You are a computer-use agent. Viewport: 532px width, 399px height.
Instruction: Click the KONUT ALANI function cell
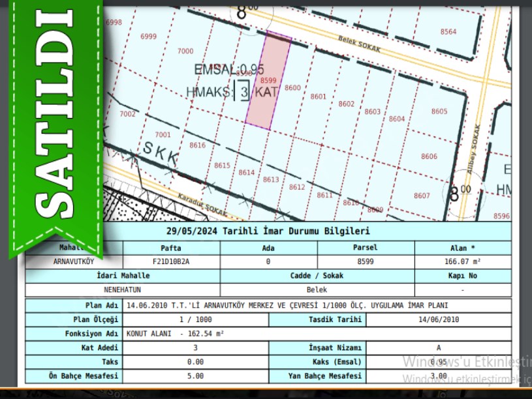(x=175, y=333)
